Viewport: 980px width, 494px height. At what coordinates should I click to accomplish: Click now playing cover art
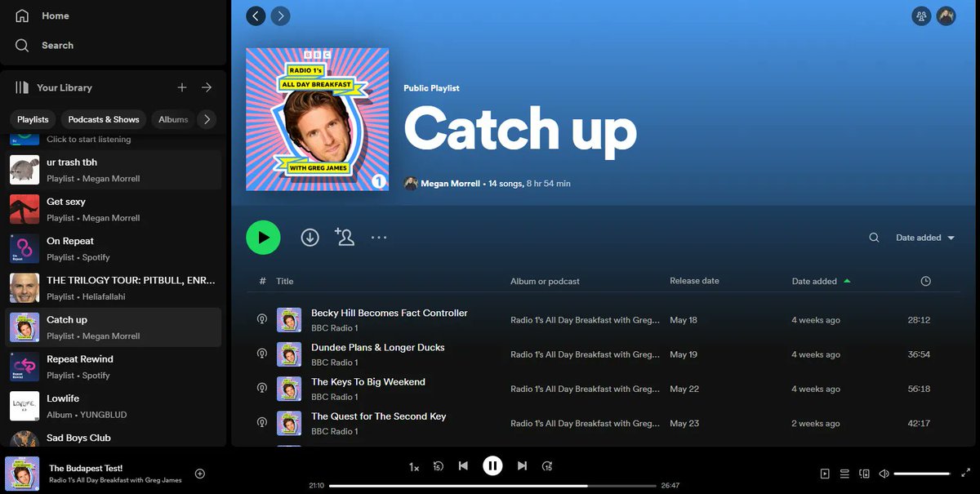pos(22,474)
